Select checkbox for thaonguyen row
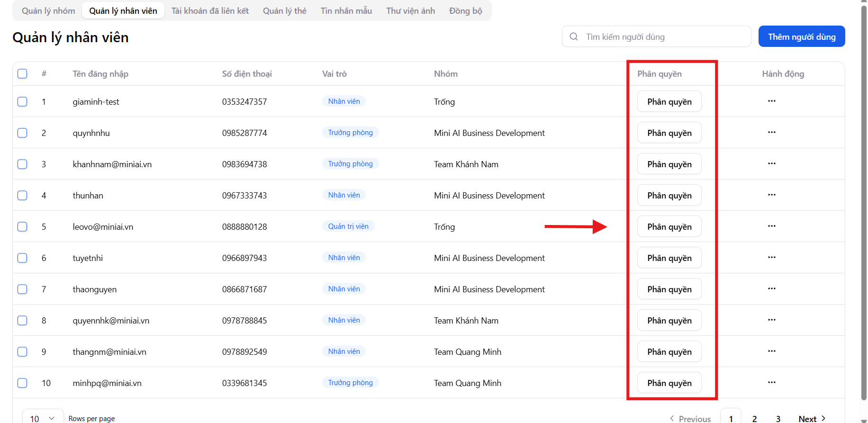This screenshot has height=423, width=868. [x=22, y=289]
